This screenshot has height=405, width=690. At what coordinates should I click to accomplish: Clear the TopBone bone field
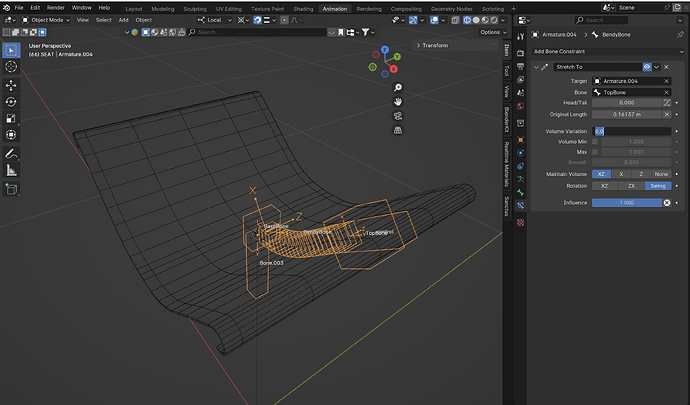(x=666, y=92)
